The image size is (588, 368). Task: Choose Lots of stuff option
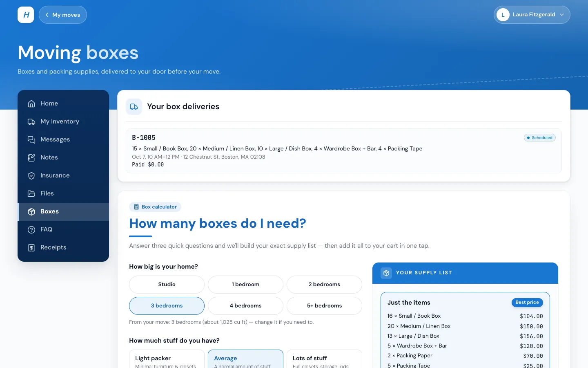pyautogui.click(x=324, y=359)
